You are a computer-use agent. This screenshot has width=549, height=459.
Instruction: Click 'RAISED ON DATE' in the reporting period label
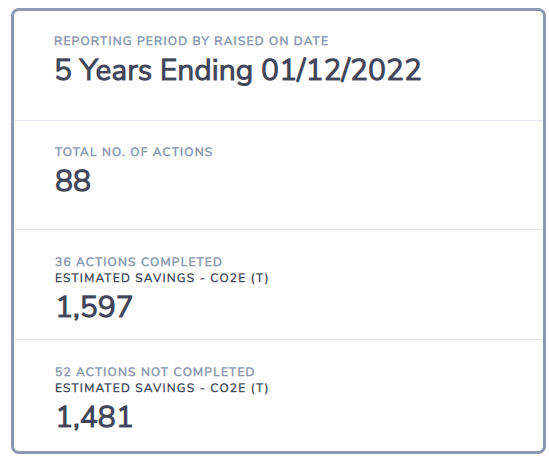tap(271, 41)
